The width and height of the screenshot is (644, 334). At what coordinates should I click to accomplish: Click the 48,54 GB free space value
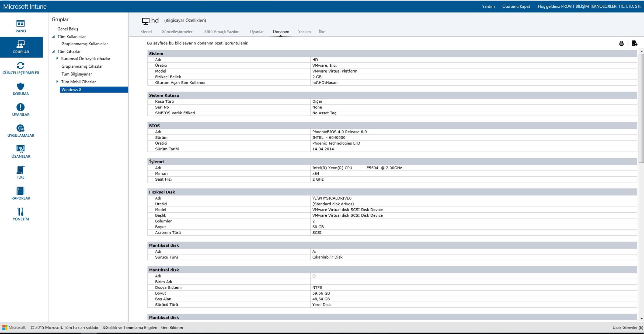(321, 299)
